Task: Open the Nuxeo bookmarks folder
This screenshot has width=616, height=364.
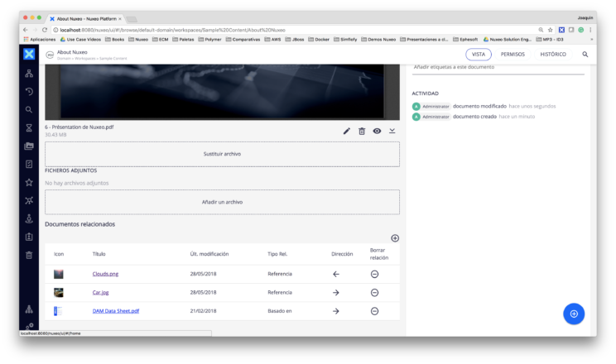Action: pos(138,39)
